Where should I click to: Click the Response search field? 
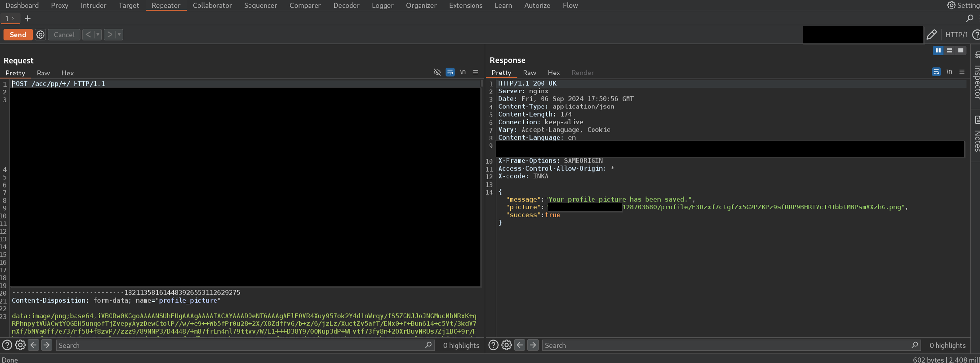(731, 345)
